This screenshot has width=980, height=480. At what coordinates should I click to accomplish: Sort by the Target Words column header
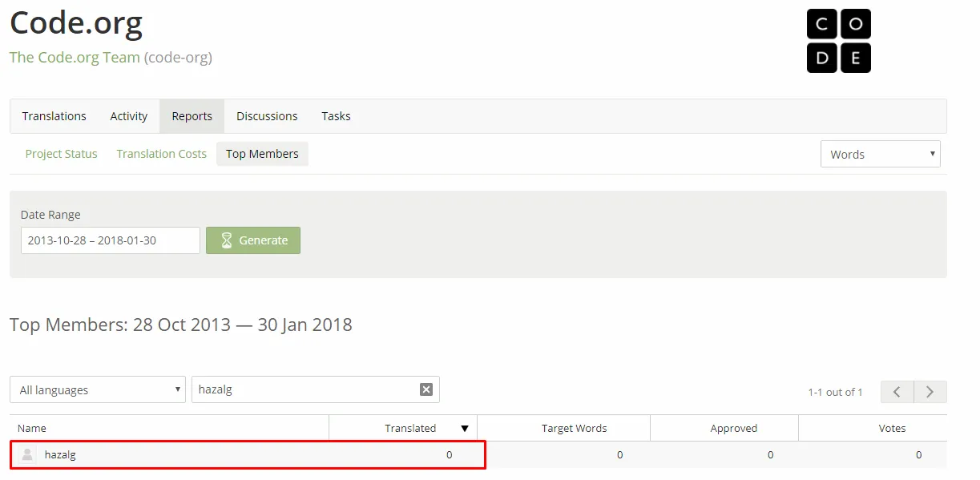click(563, 428)
